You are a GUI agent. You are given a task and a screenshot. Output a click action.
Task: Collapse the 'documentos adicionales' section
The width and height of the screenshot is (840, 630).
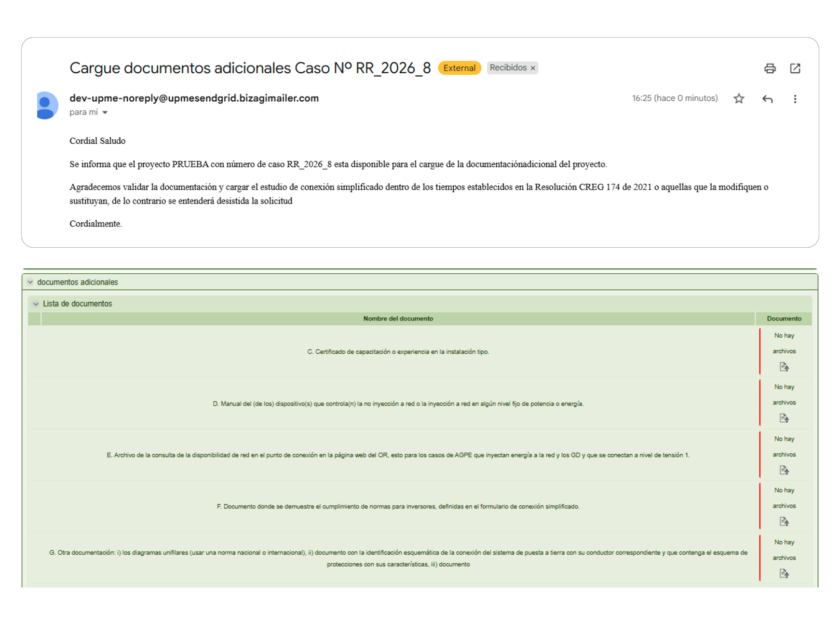click(30, 282)
